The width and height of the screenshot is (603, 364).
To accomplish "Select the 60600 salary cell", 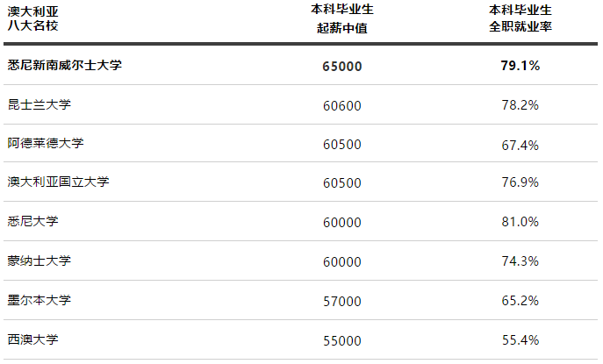I will pyautogui.click(x=341, y=105).
